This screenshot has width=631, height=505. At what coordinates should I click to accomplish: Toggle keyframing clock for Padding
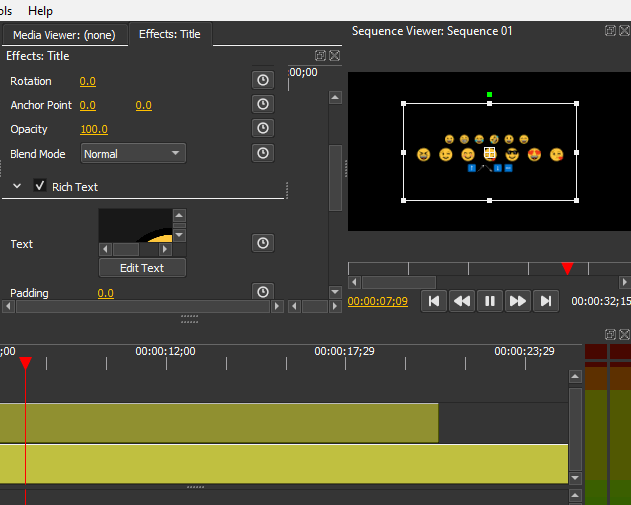(x=263, y=291)
